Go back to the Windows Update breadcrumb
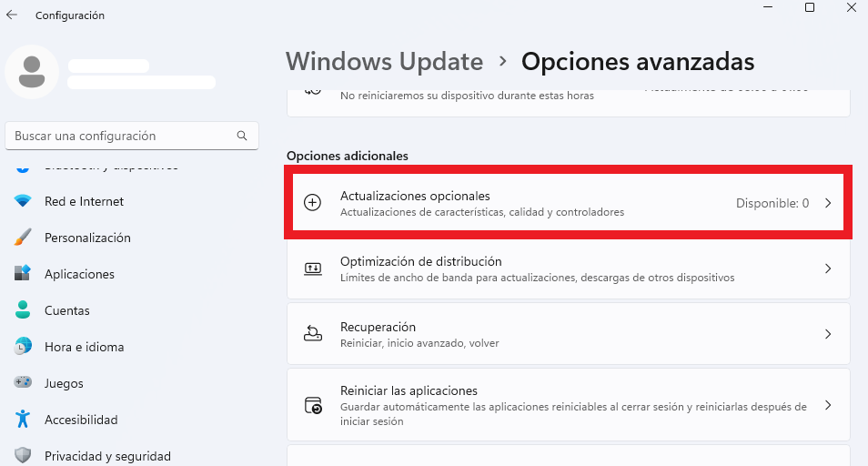 [x=384, y=61]
